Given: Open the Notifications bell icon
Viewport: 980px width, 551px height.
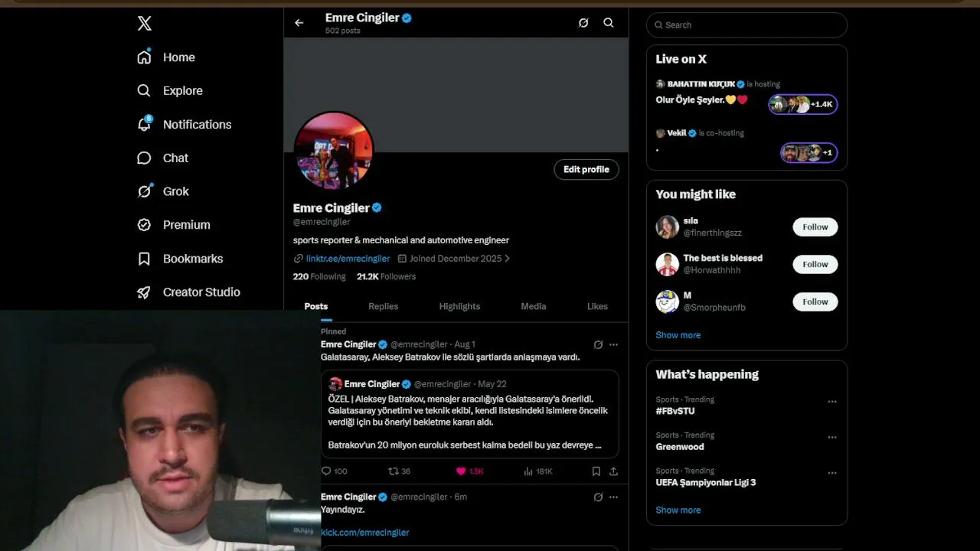Looking at the screenshot, I should pos(144,124).
